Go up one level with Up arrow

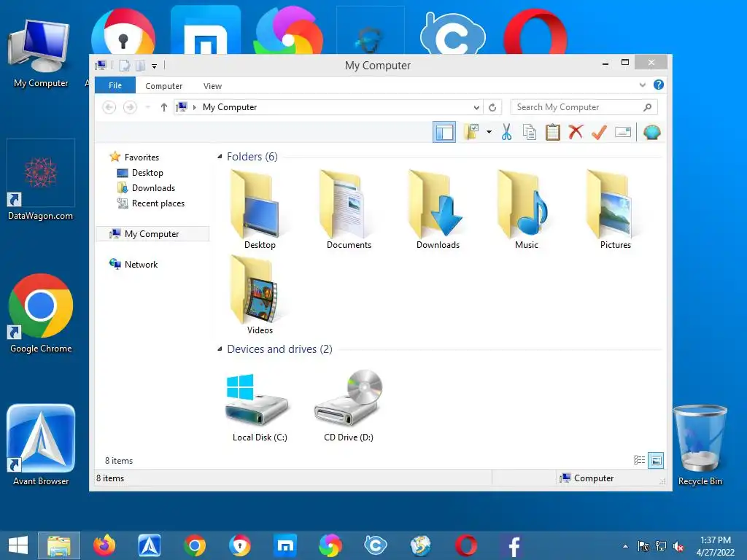point(164,107)
